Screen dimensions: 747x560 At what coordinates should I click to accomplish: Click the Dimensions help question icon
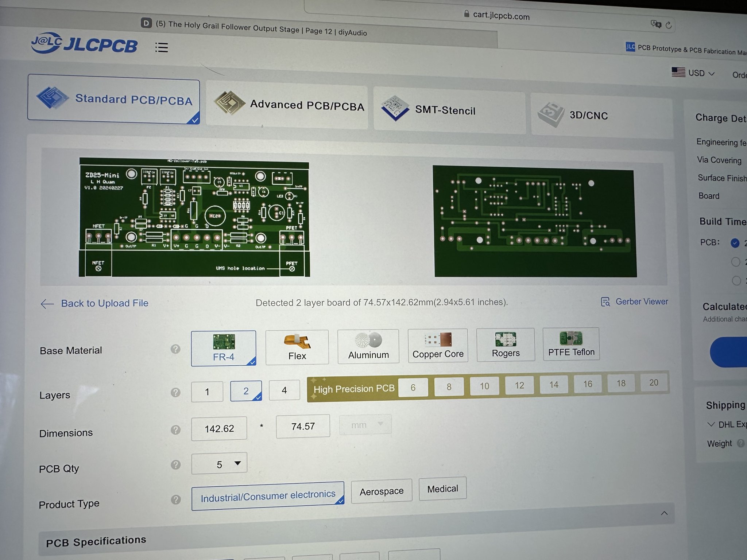click(x=175, y=430)
